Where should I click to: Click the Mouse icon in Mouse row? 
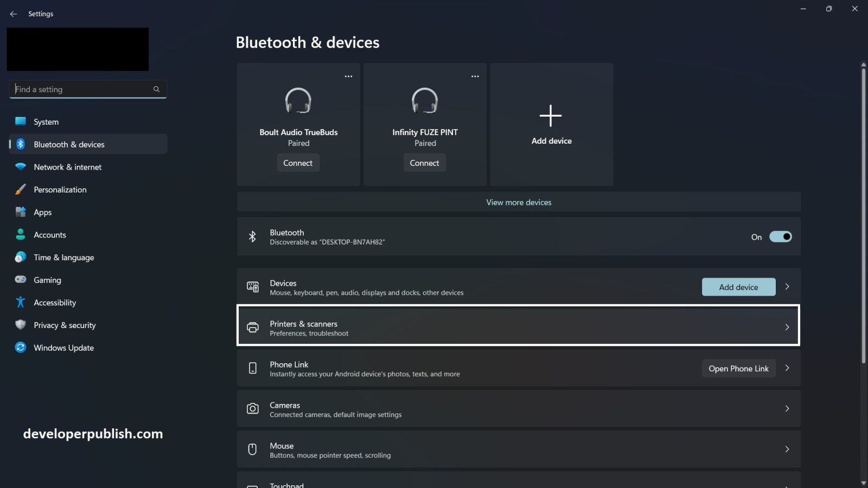point(252,449)
